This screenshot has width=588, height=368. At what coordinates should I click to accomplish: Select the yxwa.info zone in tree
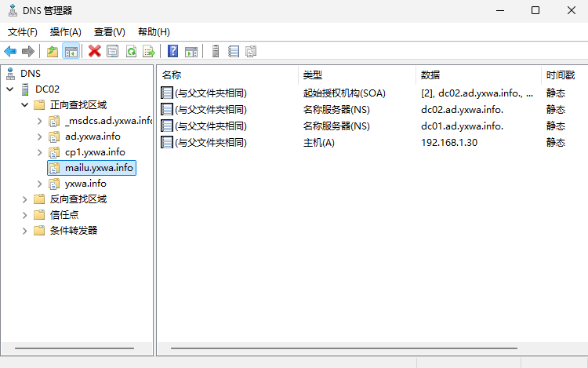tap(85, 184)
